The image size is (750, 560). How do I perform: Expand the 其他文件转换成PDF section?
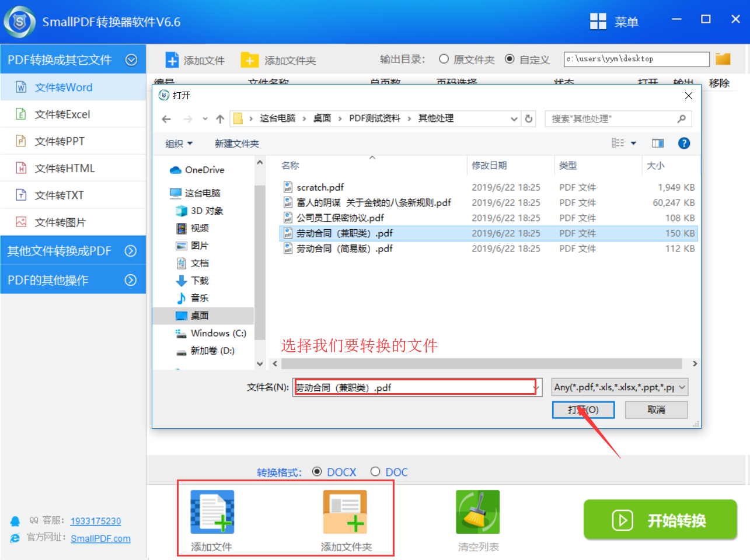pyautogui.click(x=131, y=251)
